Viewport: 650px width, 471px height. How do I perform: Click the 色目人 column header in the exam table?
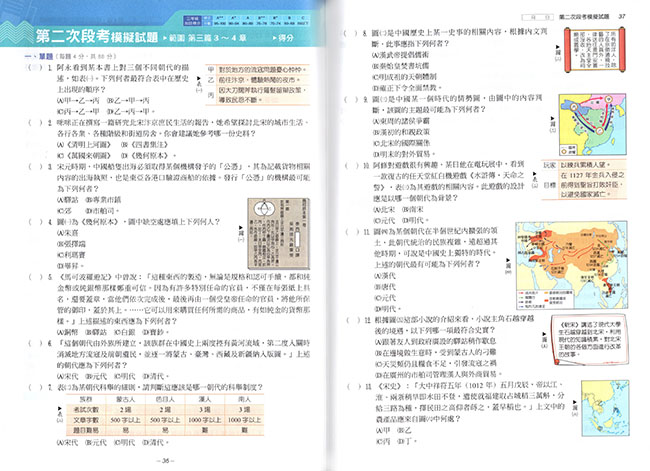point(165,399)
